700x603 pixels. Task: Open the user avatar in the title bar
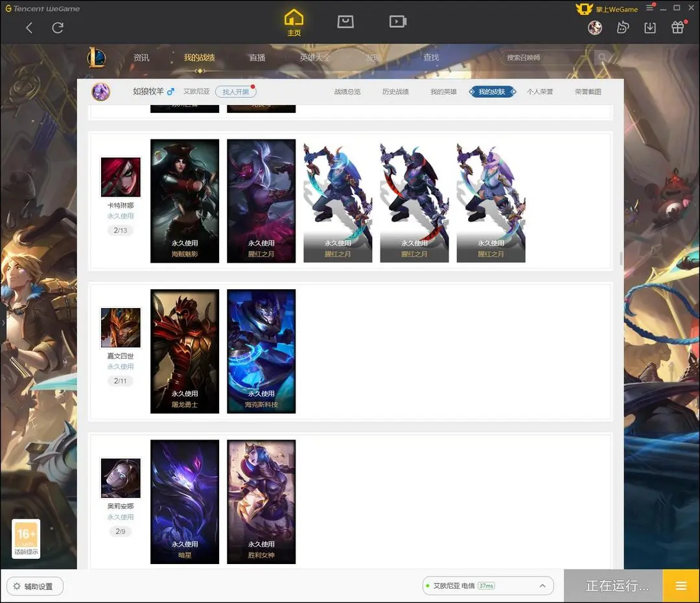click(594, 28)
